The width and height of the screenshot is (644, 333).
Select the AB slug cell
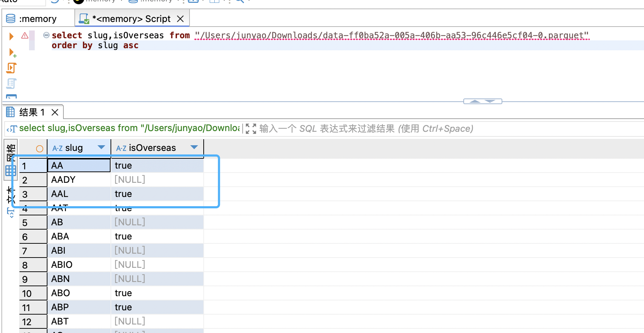pyautogui.click(x=79, y=222)
